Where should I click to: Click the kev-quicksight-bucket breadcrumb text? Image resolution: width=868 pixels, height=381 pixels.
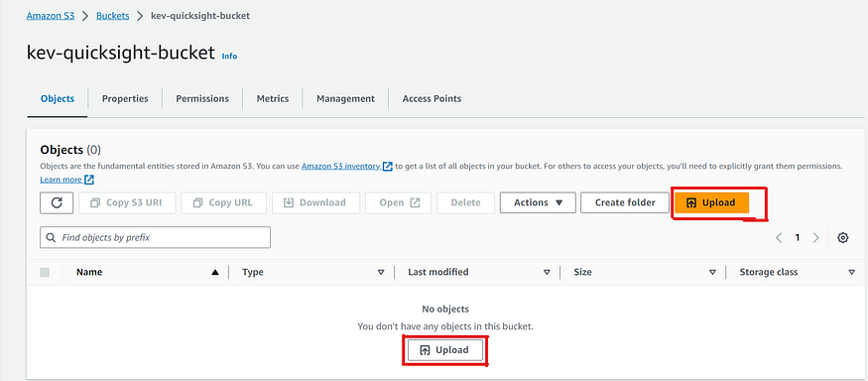click(200, 16)
